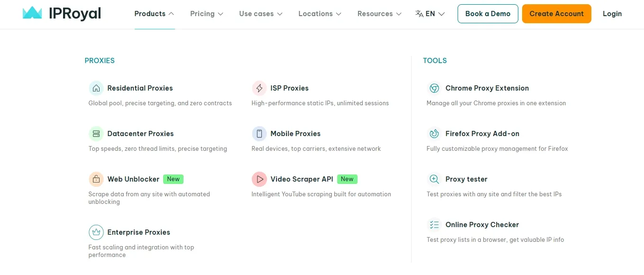The image size is (644, 275).
Task: Click the New badge beside Web Unblocker
Action: tap(173, 179)
